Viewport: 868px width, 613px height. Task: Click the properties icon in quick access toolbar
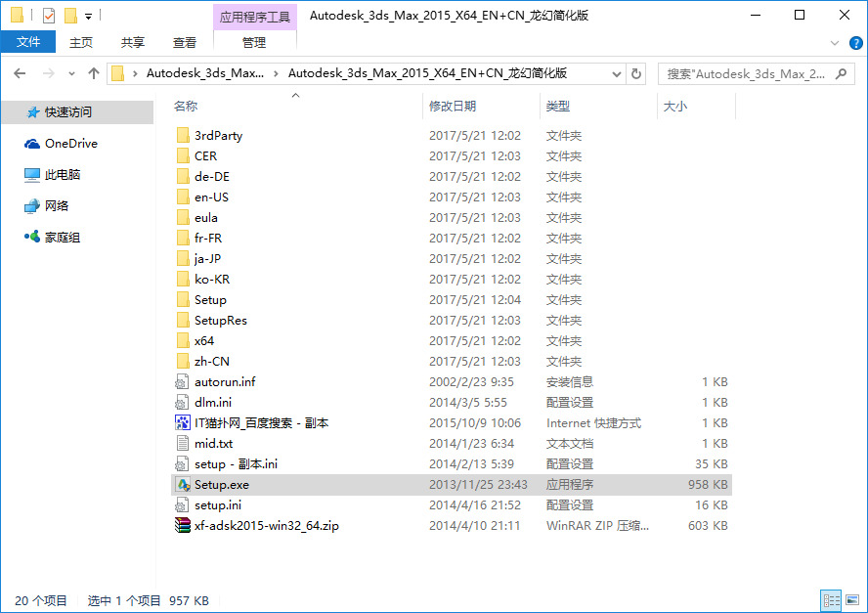[49, 16]
